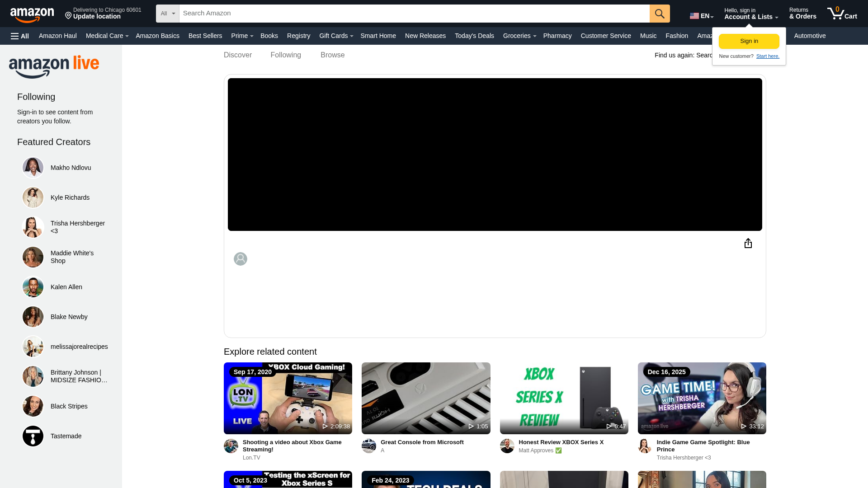Open the Indie Game Spotlight Blue Prince video
Viewport: 868px width, 488px height.
click(701, 398)
